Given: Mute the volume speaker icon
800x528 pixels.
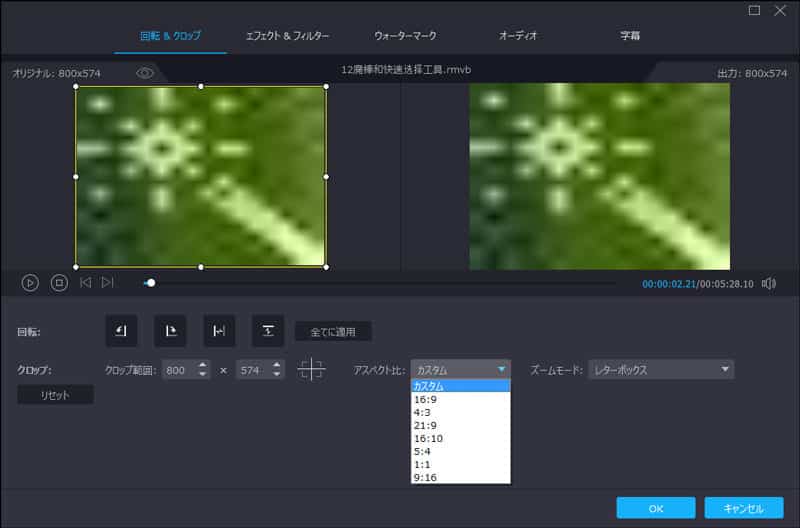Looking at the screenshot, I should coord(769,284).
